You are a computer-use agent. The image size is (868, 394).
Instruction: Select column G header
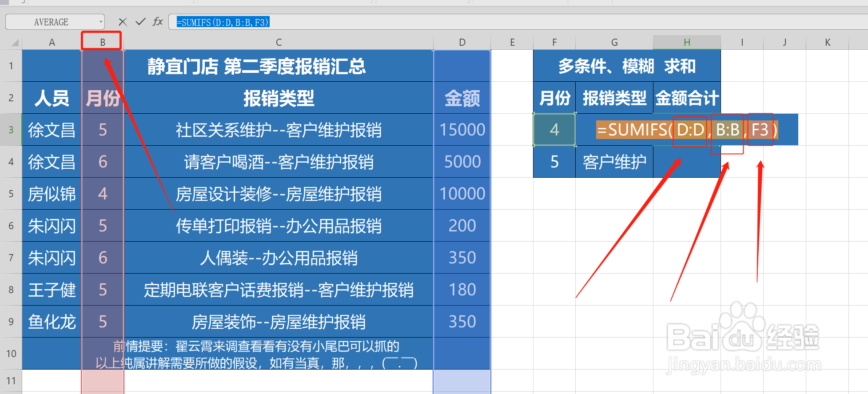[x=614, y=42]
